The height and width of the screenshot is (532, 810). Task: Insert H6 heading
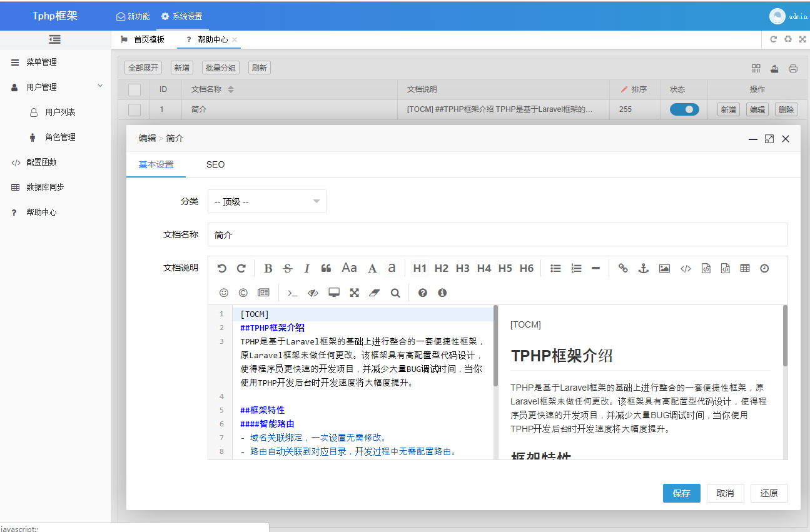(527, 268)
